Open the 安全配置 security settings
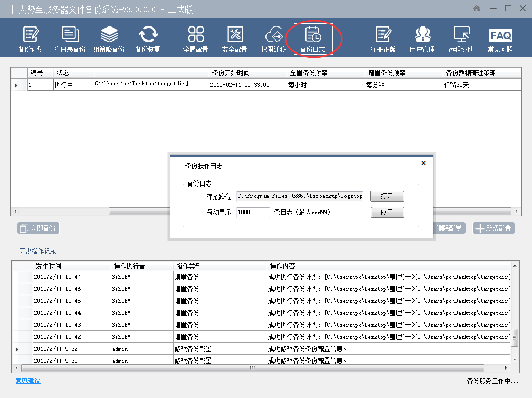Image resolution: width=532 pixels, height=398 pixels. pyautogui.click(x=234, y=39)
